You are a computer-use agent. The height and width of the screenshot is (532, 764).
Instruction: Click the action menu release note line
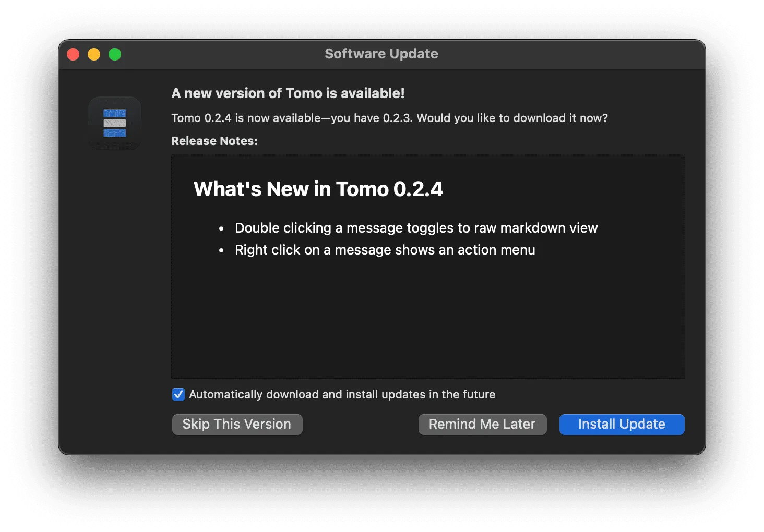click(x=385, y=250)
